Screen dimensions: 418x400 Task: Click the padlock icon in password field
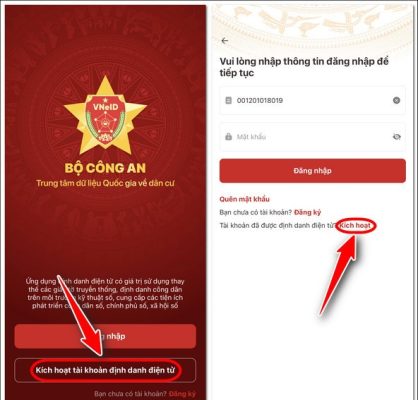[228, 137]
